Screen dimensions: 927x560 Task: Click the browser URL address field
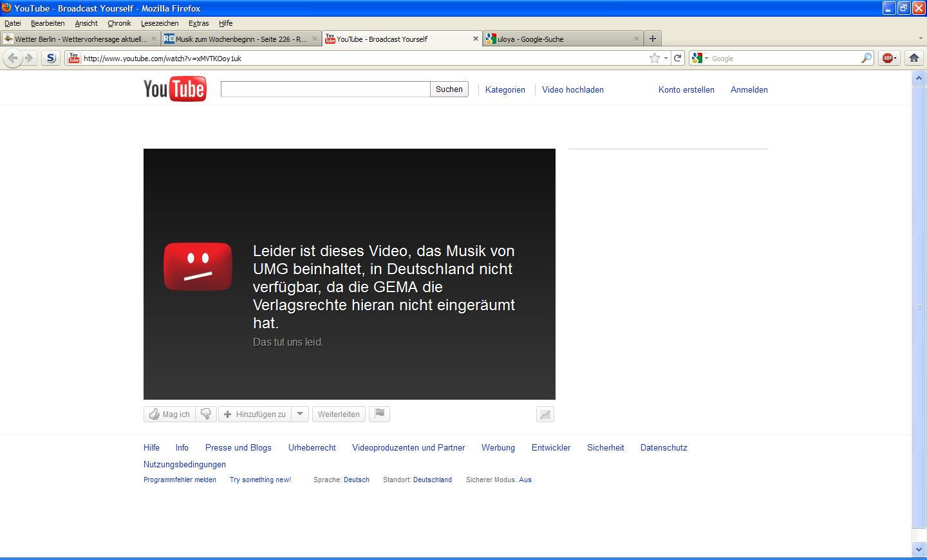click(x=364, y=58)
